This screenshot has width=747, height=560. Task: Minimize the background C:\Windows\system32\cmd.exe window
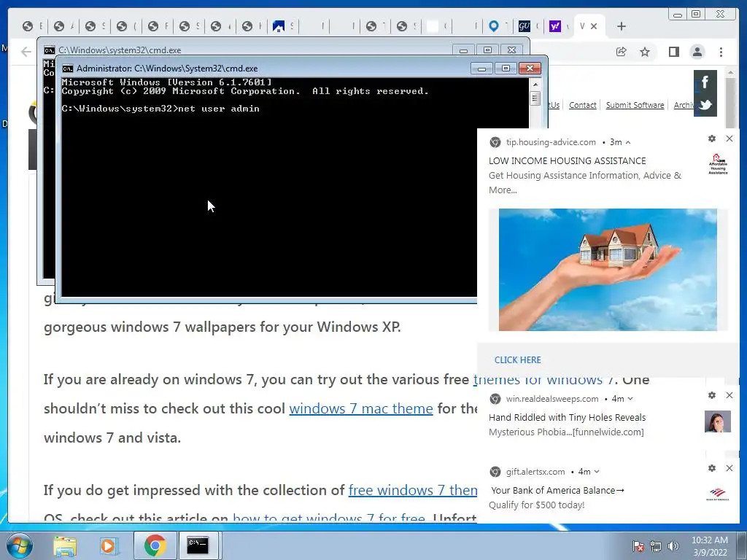[x=463, y=50]
